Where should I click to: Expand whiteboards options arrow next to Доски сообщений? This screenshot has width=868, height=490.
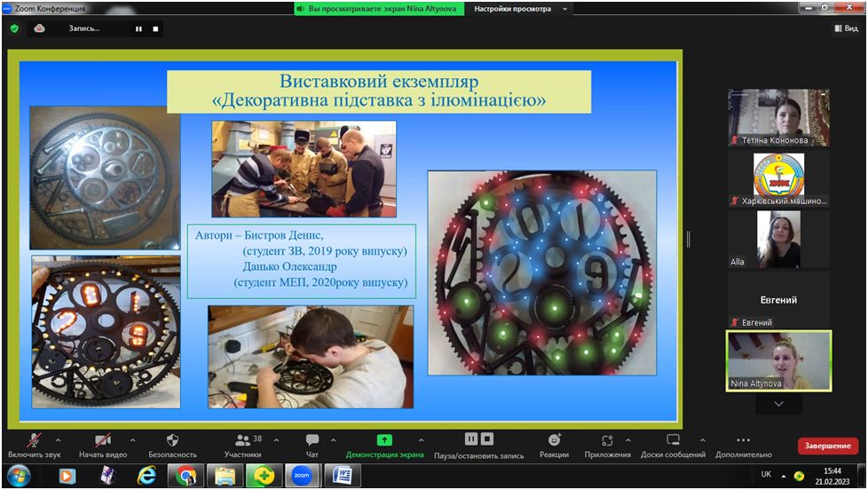point(703,440)
